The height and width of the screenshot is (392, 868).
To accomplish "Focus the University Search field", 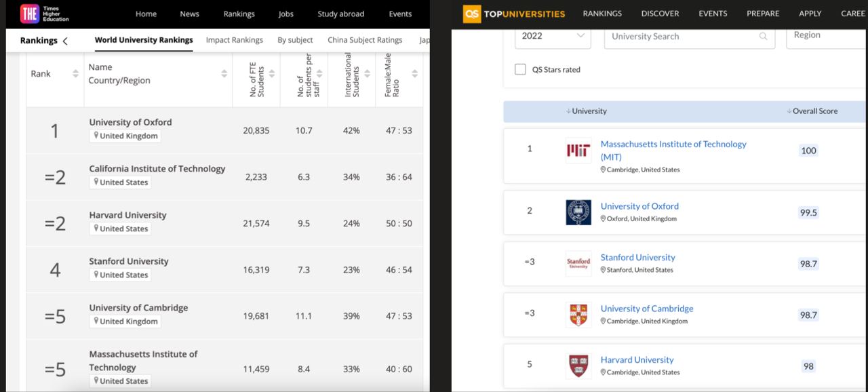I will 682,37.
